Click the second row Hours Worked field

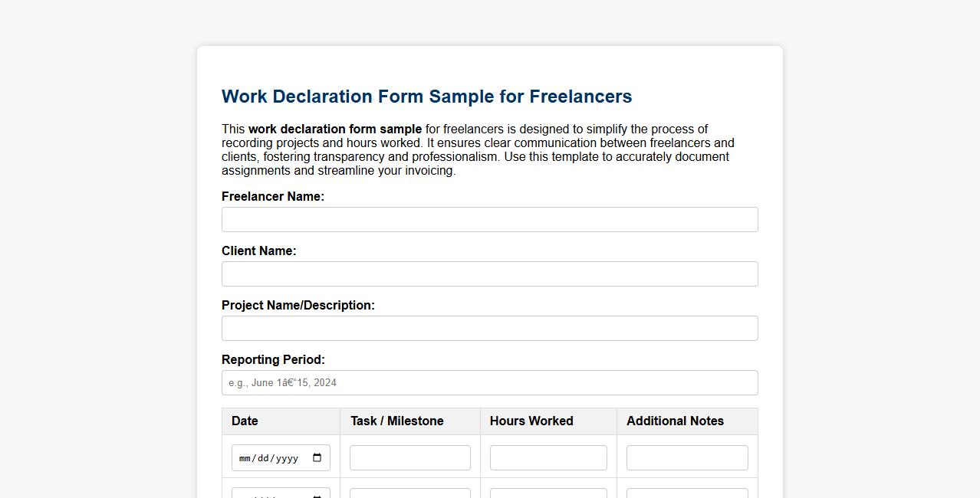(x=548, y=494)
